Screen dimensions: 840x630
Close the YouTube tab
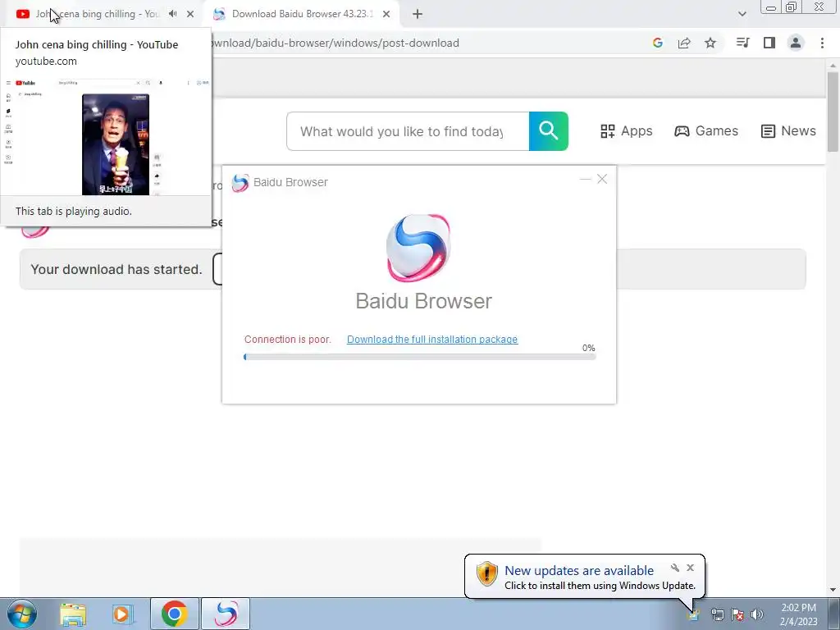pyautogui.click(x=190, y=15)
